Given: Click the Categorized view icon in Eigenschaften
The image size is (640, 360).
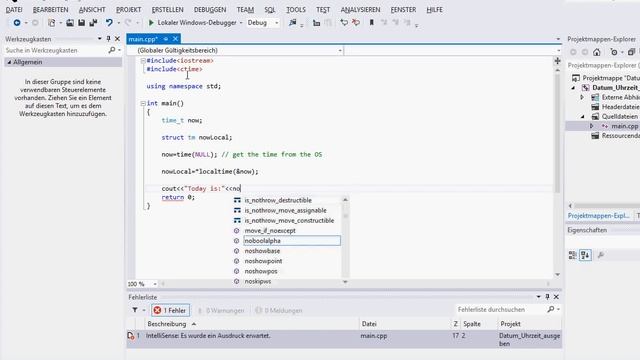Looking at the screenshot, I should pos(573,255).
